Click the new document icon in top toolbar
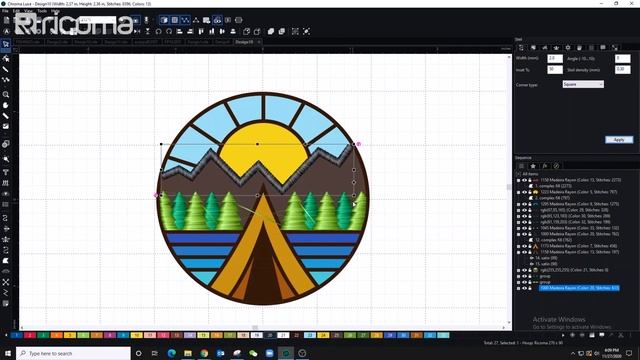This screenshot has width=640, height=360. [x=6, y=20]
